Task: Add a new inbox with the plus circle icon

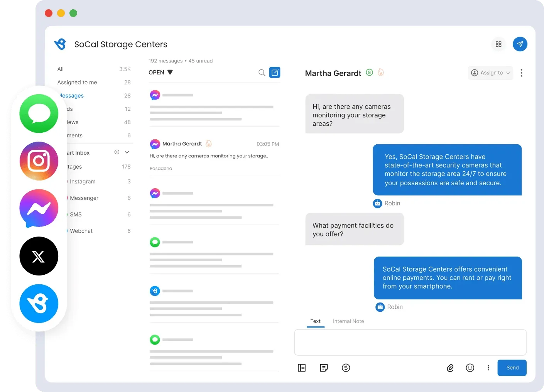Action: coord(117,152)
